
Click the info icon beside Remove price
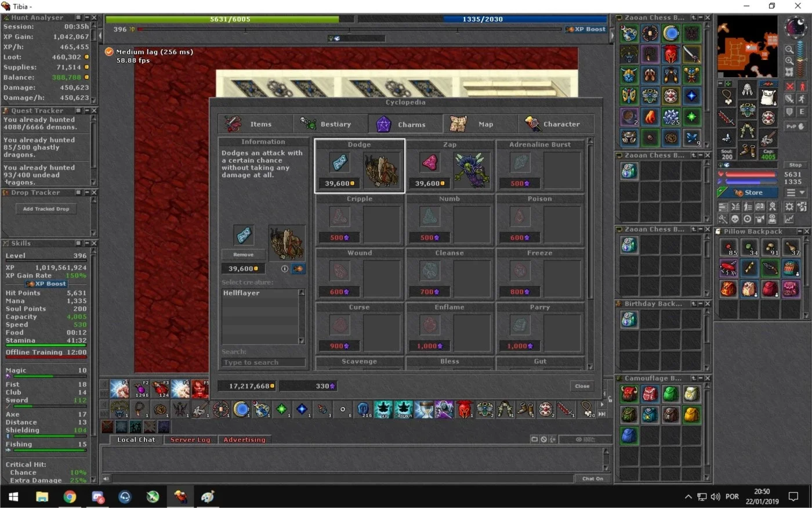point(284,269)
